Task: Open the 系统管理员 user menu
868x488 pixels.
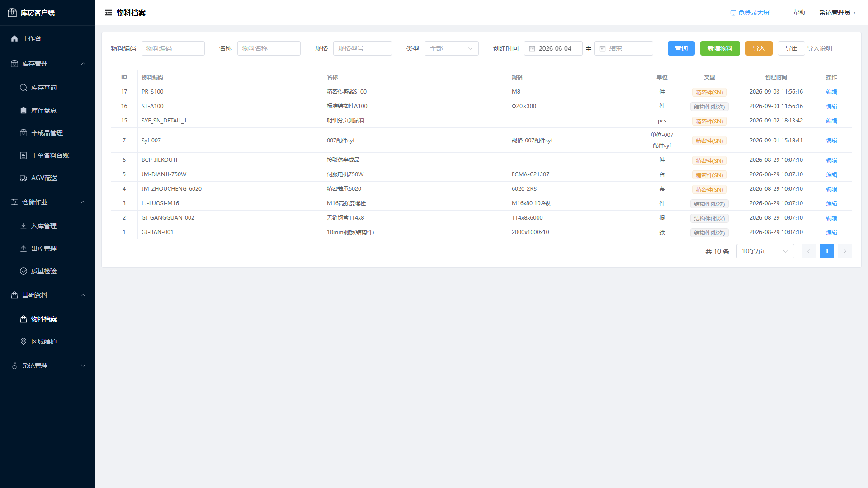Action: click(x=837, y=13)
